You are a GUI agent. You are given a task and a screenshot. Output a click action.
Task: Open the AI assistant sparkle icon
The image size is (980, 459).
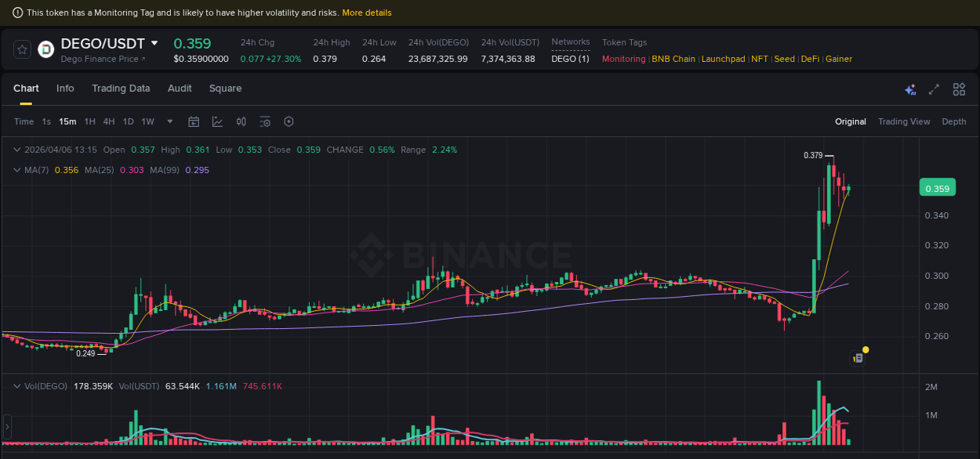click(x=910, y=89)
